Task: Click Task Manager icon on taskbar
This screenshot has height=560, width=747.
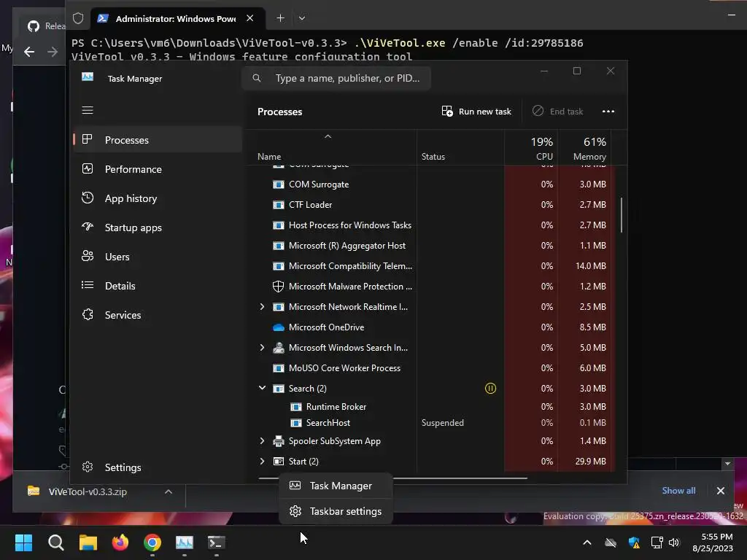Action: click(x=185, y=542)
